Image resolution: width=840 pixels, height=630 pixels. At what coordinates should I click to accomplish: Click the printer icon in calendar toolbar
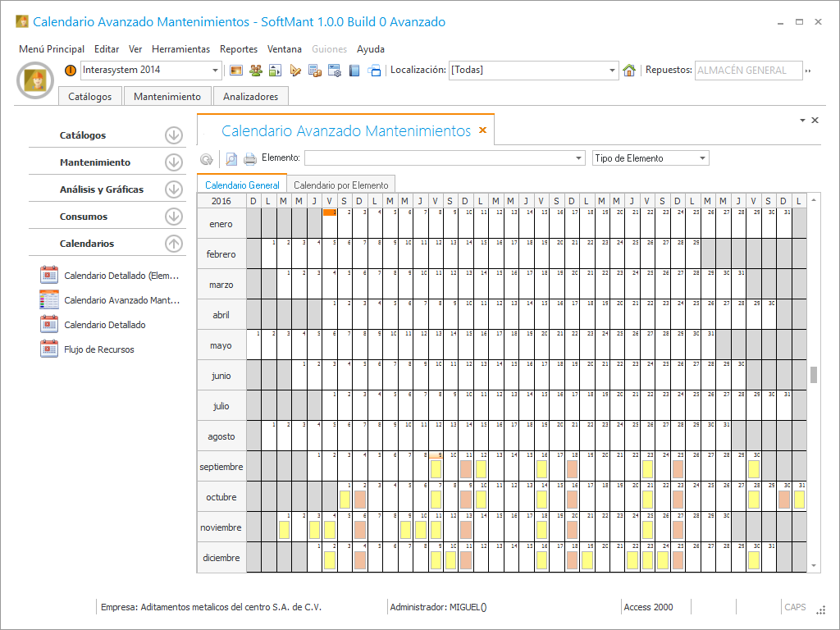[249, 159]
